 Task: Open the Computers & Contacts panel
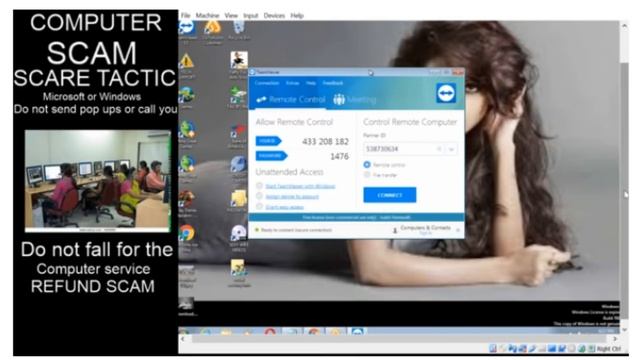click(426, 228)
